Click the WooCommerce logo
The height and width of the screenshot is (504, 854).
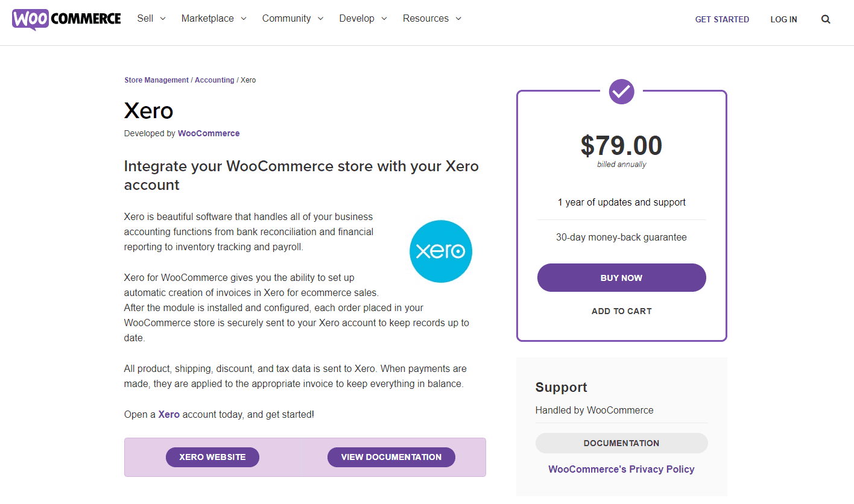[65, 19]
